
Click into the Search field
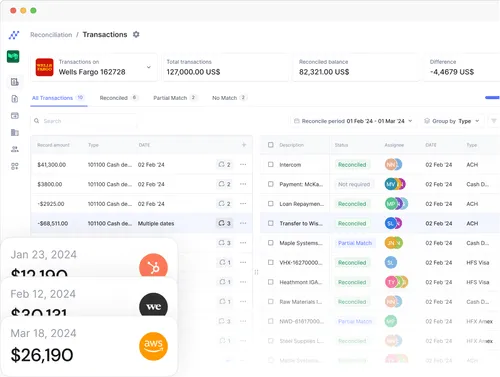[83, 121]
